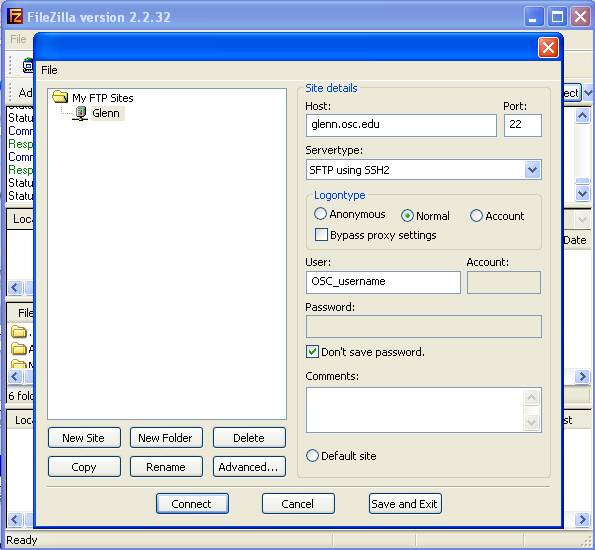Viewport: 595px width, 550px height.
Task: Click the bottom queue pane left scroll arrow
Action: [14, 519]
